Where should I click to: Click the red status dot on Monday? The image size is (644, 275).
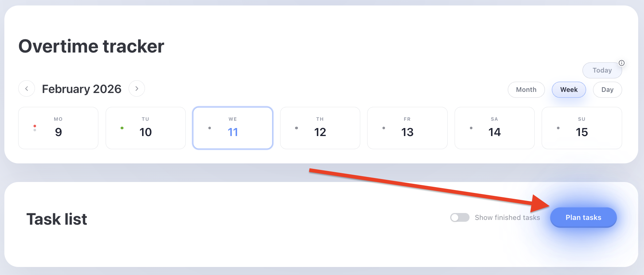[x=35, y=126]
